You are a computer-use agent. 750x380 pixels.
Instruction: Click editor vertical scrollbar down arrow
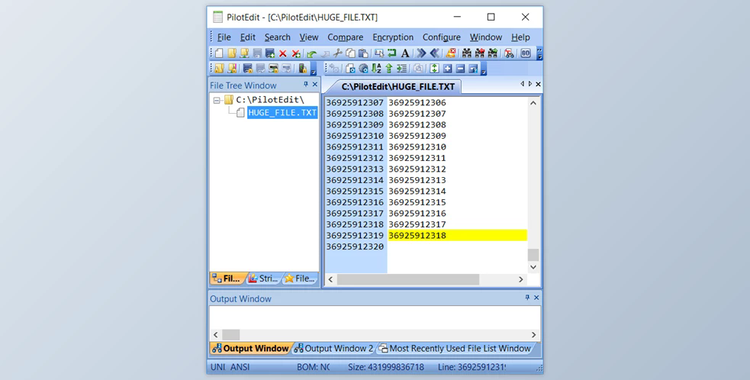(x=533, y=267)
